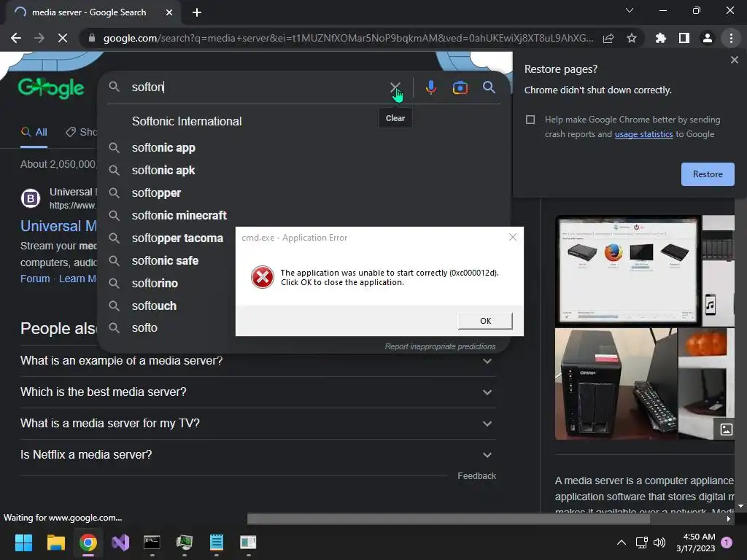Click the Restore button
Image resolution: width=747 pixels, height=560 pixels.
coord(708,174)
